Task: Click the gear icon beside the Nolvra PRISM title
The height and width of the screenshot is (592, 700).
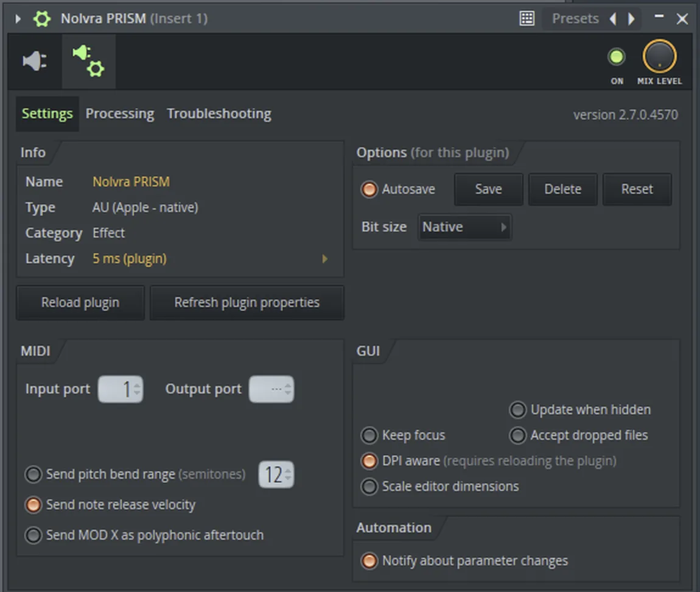Action: click(42, 19)
